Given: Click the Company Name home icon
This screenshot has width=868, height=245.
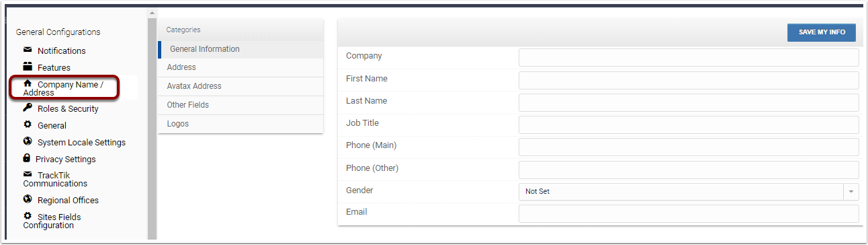Looking at the screenshot, I should pos(28,83).
